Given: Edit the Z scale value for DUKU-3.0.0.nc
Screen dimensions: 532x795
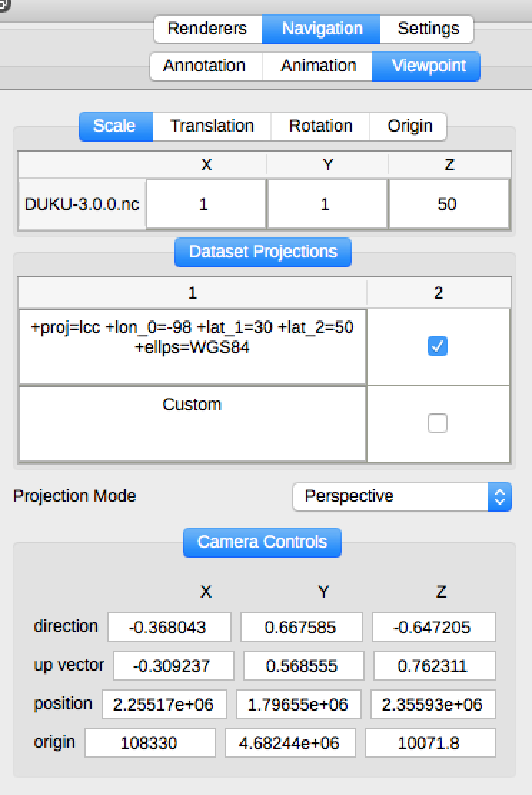Looking at the screenshot, I should [448, 204].
